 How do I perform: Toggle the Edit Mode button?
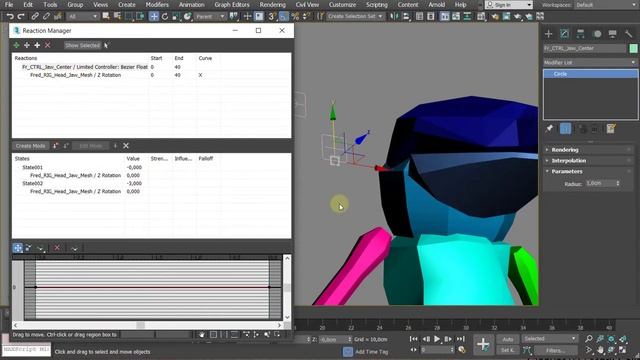click(91, 146)
